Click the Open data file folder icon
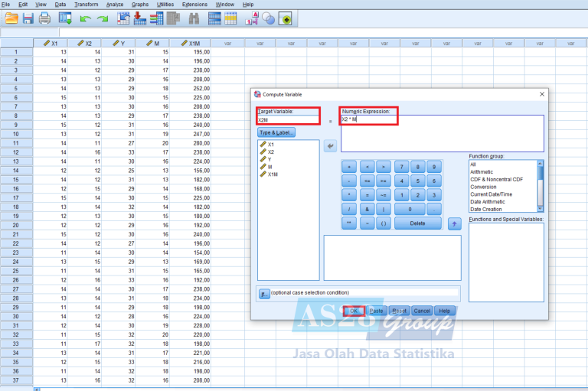The image size is (588, 391). coord(11,18)
